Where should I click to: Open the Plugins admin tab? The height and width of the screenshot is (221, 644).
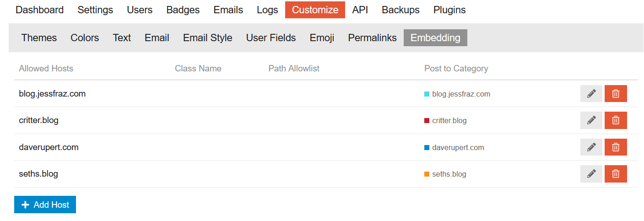tap(449, 10)
